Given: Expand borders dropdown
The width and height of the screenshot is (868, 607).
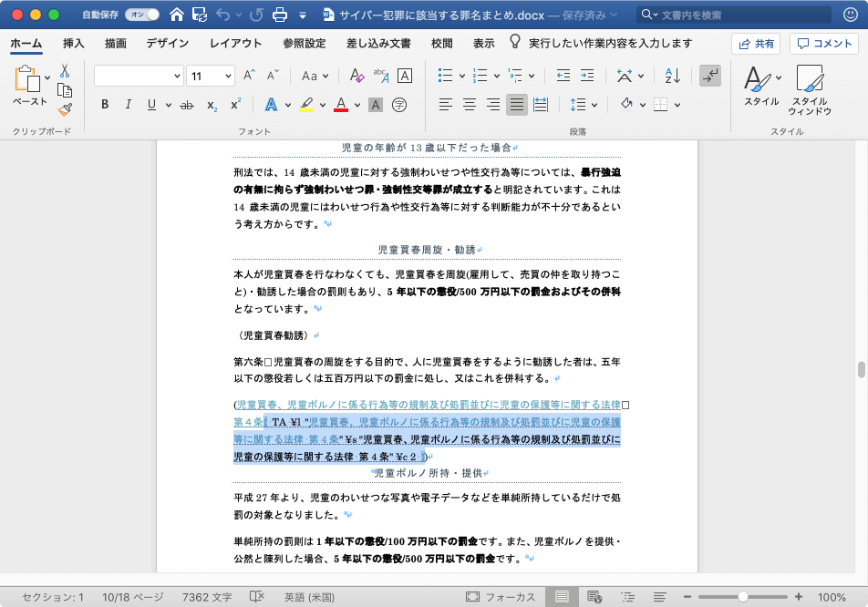Looking at the screenshot, I should [677, 105].
